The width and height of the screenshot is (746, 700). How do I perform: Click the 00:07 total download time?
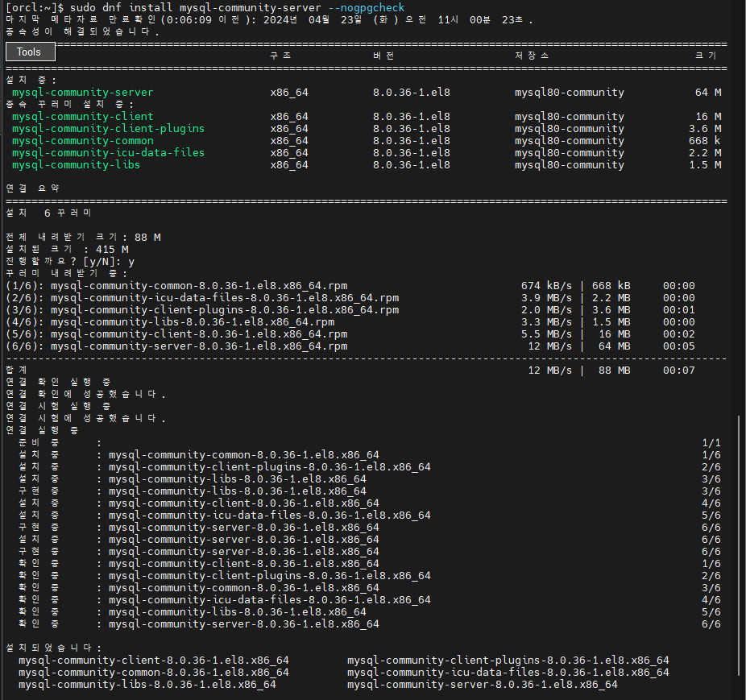click(x=679, y=371)
